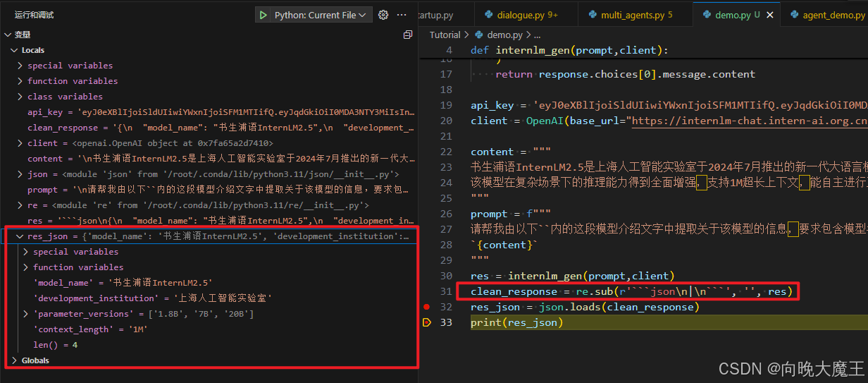Expand special variables under res_json
The image size is (868, 383).
tap(75, 252)
